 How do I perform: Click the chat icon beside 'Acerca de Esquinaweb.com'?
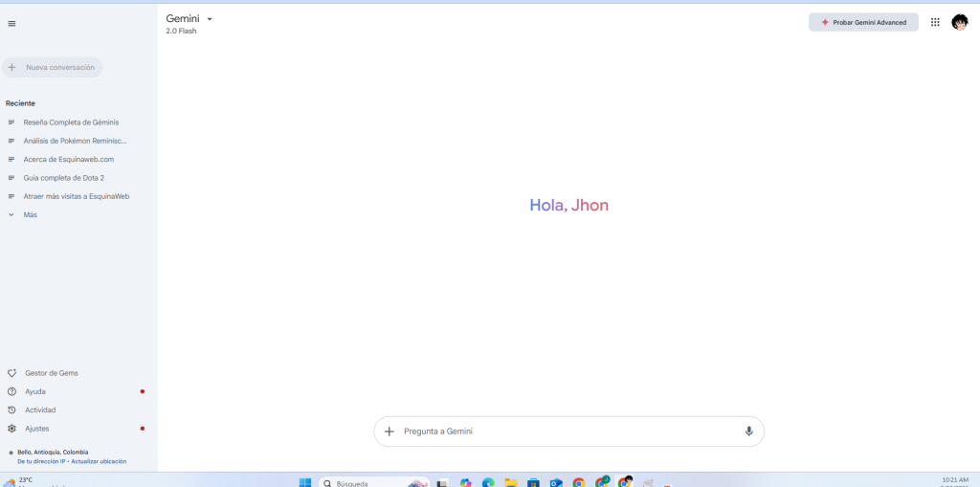coord(11,160)
